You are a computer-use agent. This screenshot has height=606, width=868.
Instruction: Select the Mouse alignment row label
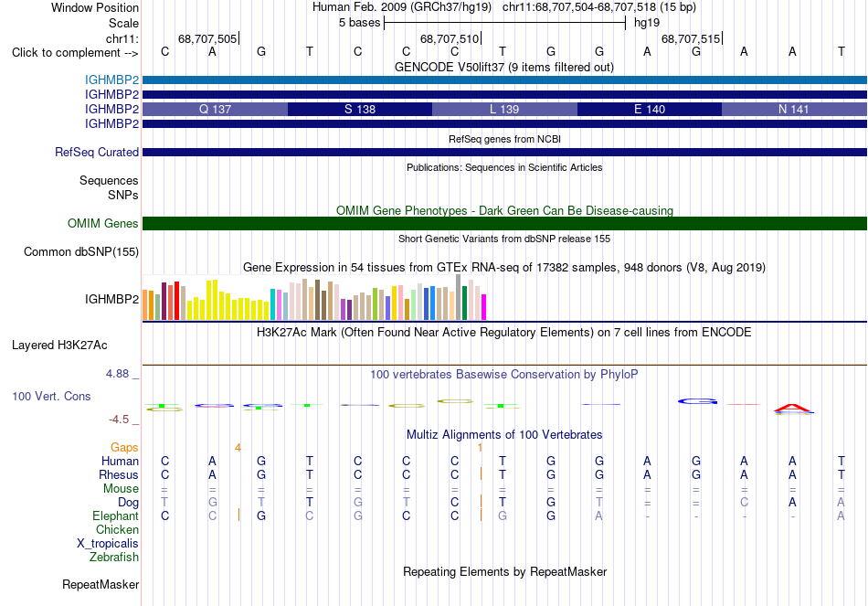tap(121, 489)
